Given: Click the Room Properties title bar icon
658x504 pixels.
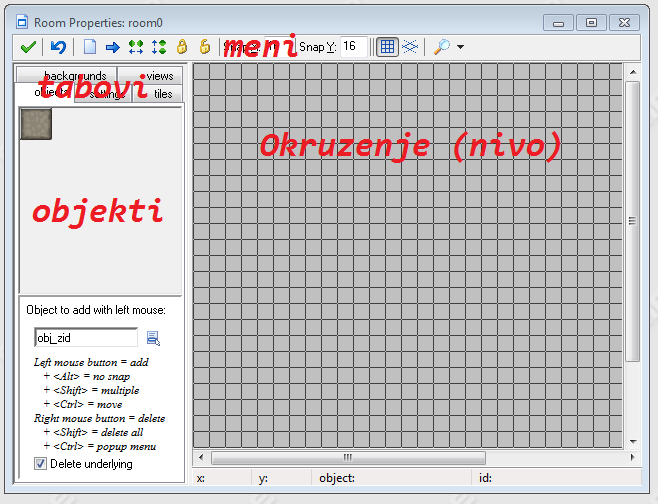Looking at the screenshot, I should pos(22,22).
